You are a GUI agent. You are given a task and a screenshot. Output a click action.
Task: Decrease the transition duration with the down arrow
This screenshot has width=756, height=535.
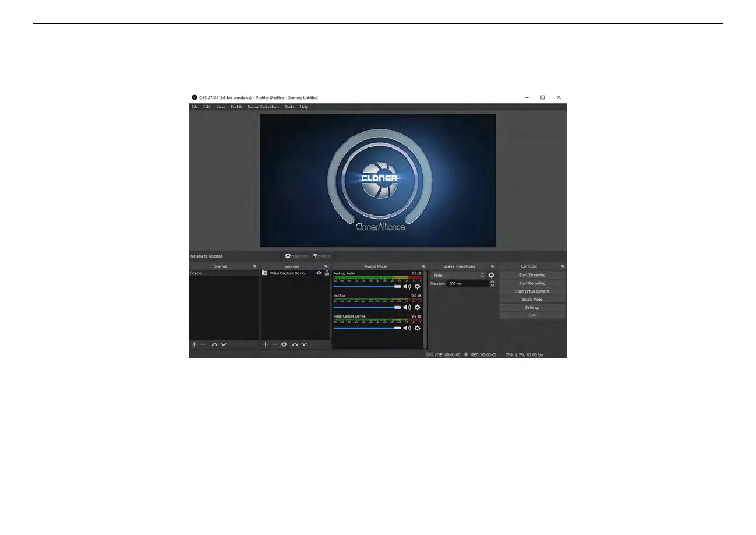point(492,286)
